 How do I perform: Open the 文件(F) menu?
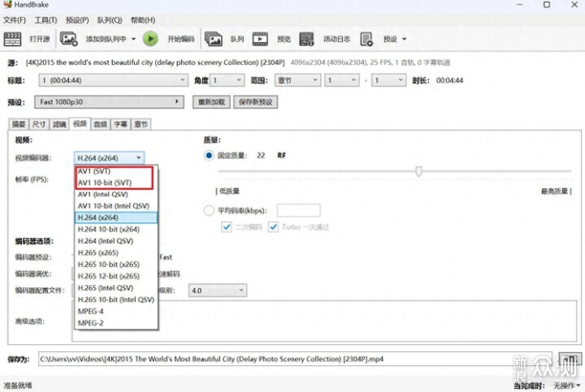click(15, 20)
